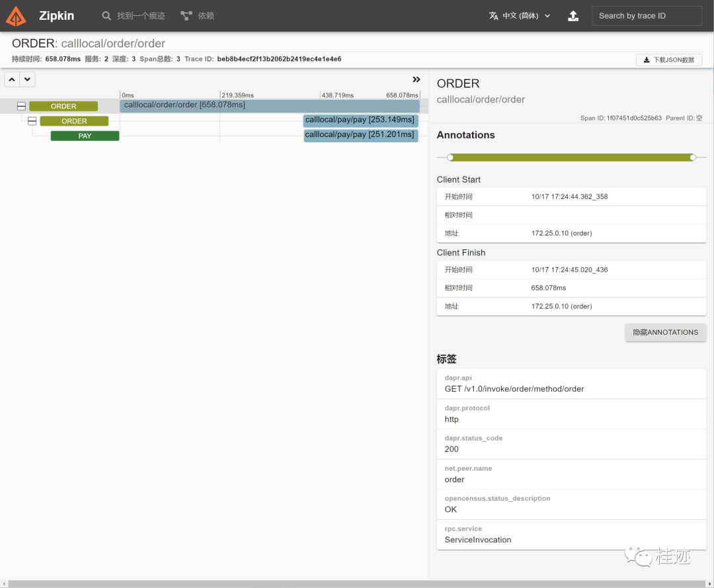Viewport: 714px width, 588px height.
Task: Open the find a trace search page
Action: [134, 16]
